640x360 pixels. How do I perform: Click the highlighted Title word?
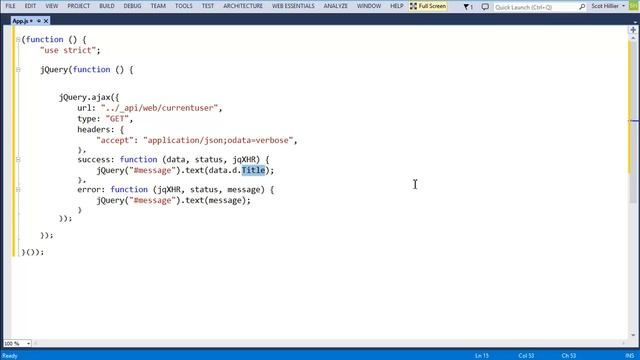tap(253, 170)
